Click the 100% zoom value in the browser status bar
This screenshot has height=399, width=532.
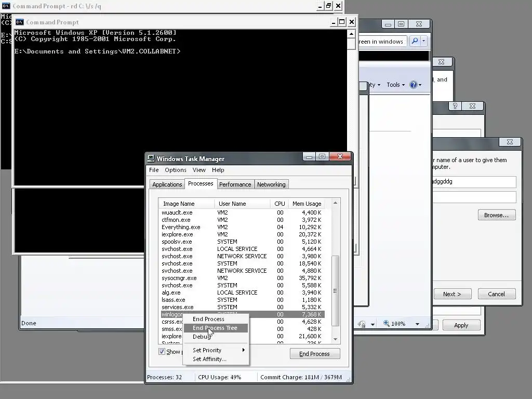click(398, 324)
